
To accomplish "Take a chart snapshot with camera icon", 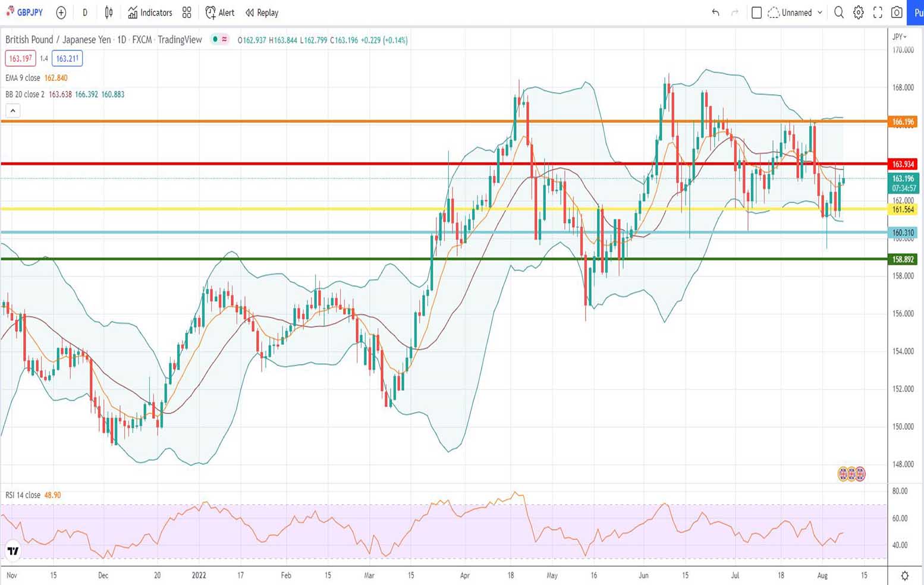I will point(897,12).
